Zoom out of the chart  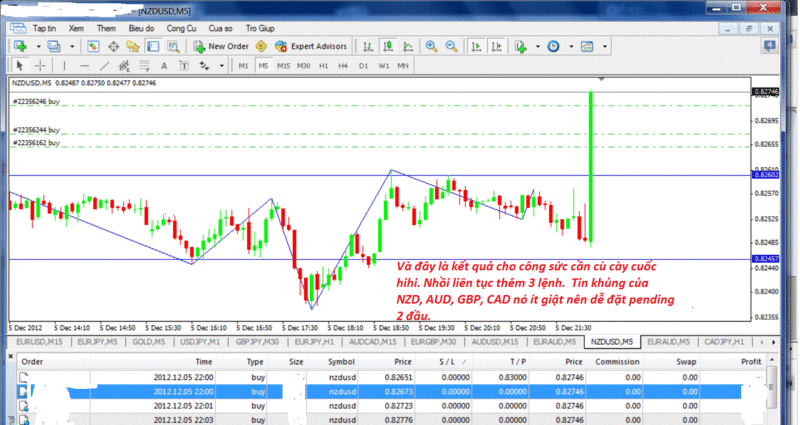[452, 46]
